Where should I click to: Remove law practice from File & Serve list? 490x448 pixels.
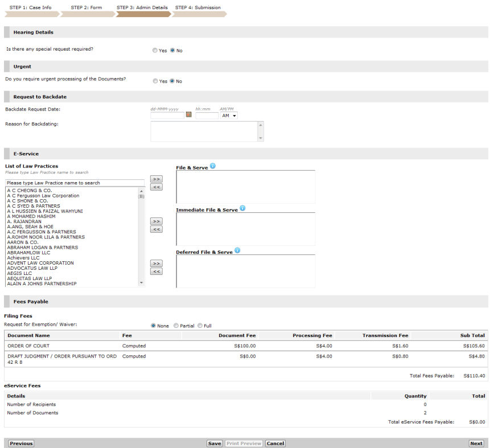click(x=156, y=187)
